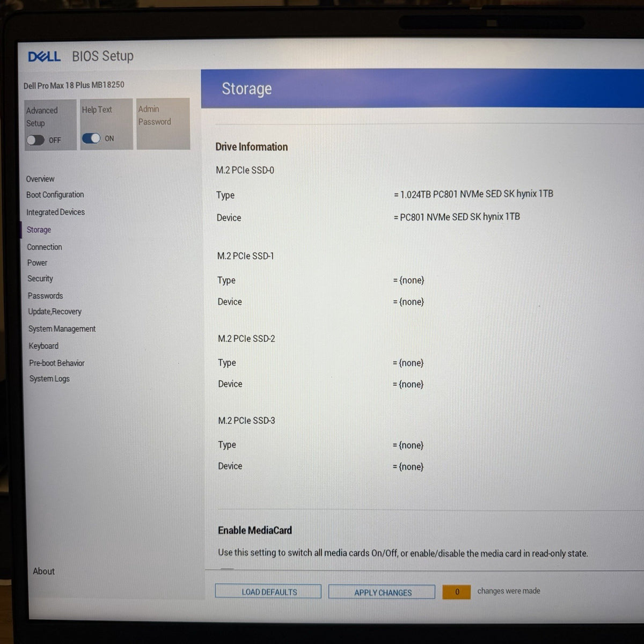Select the M.2 PCIe SSD-0 label
Screen dimensions: 644x644
(x=245, y=170)
